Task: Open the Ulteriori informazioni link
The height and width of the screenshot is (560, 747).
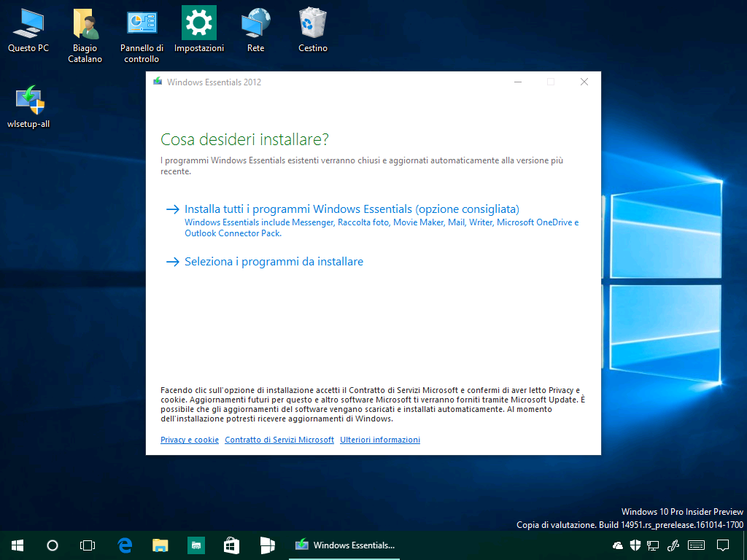Action: click(380, 440)
